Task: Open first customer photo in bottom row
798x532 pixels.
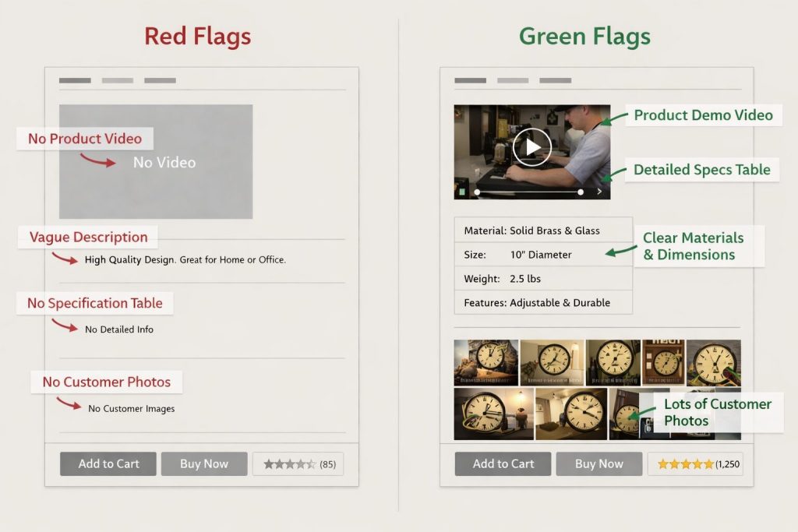Action: [x=493, y=414]
